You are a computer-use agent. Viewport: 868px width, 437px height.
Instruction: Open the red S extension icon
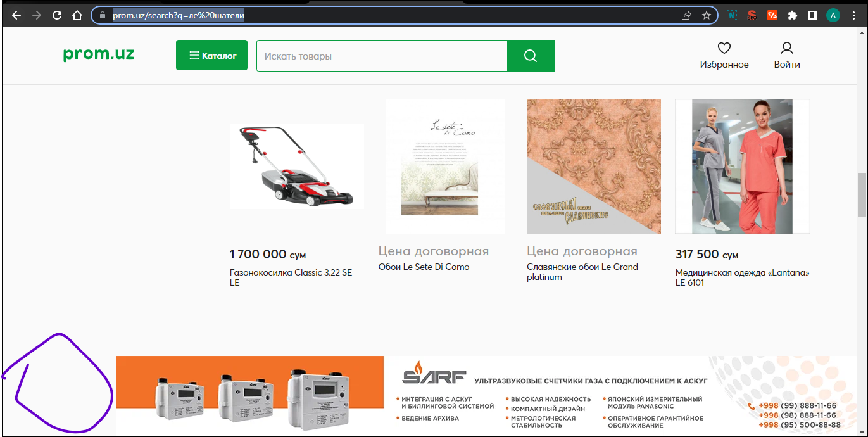(x=752, y=15)
